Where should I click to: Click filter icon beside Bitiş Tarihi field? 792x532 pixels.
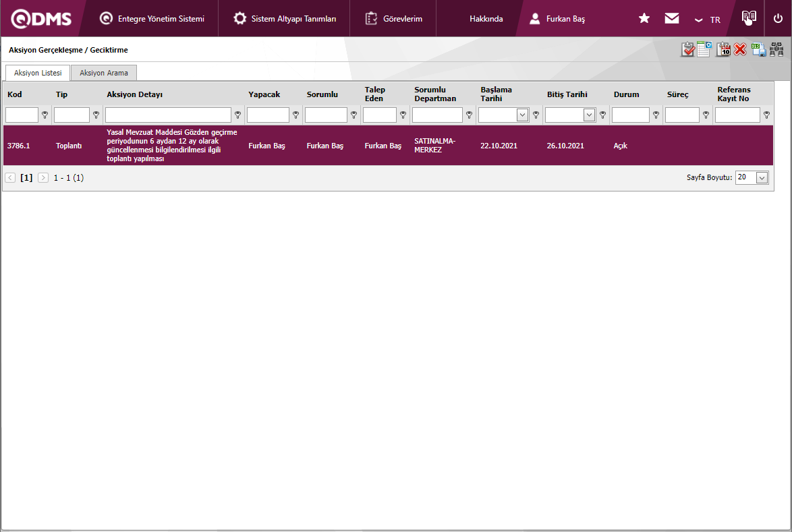[602, 115]
